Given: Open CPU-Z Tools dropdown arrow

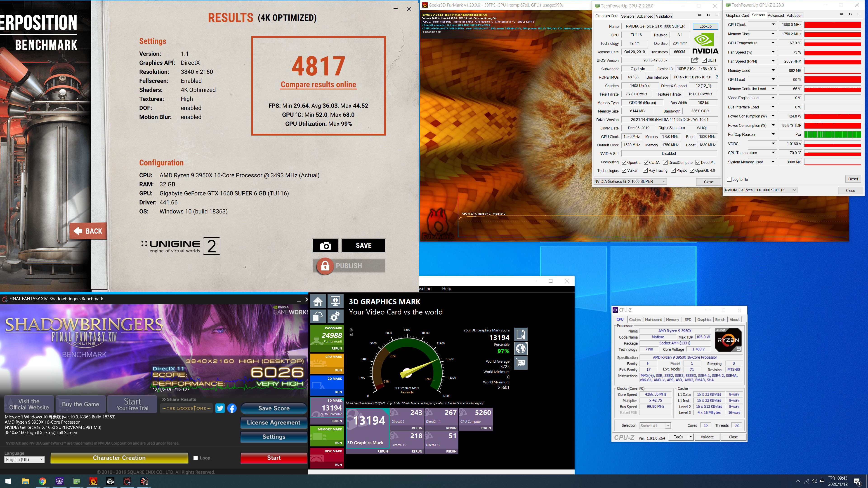Looking at the screenshot, I should tap(690, 437).
